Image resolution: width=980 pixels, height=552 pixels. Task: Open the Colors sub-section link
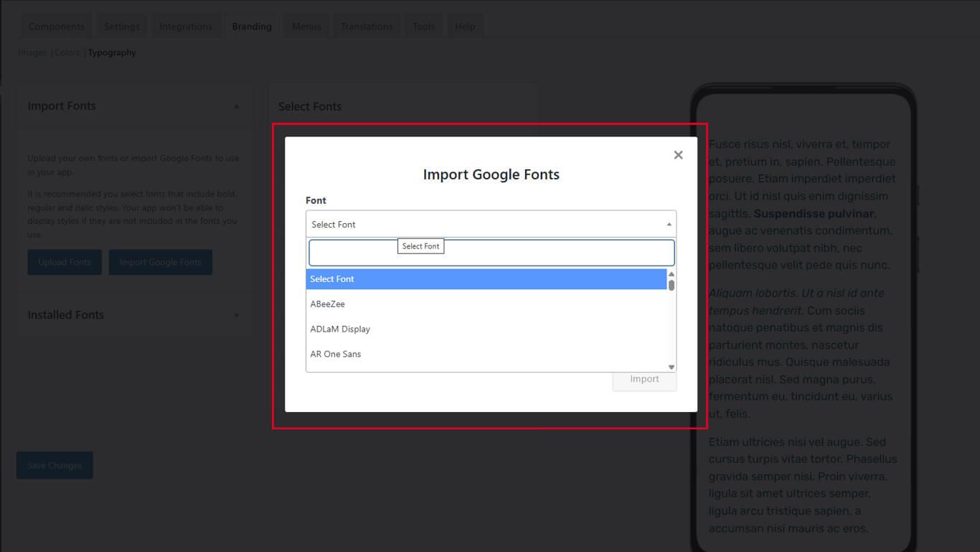67,52
